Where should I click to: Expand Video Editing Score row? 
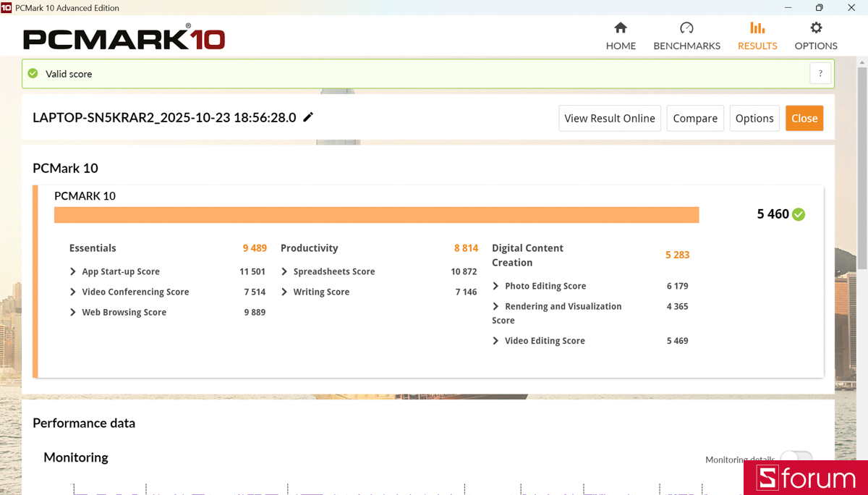(495, 340)
